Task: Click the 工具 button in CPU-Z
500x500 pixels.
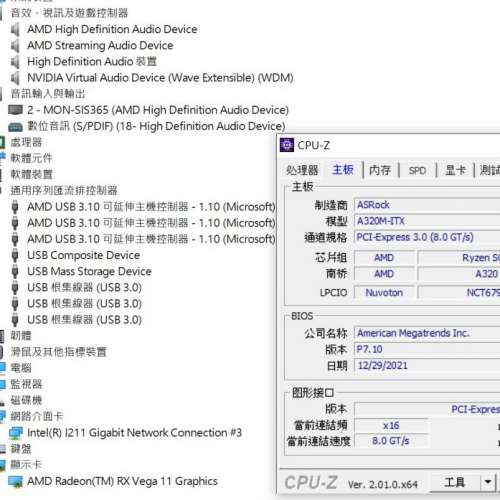Action: click(x=454, y=482)
